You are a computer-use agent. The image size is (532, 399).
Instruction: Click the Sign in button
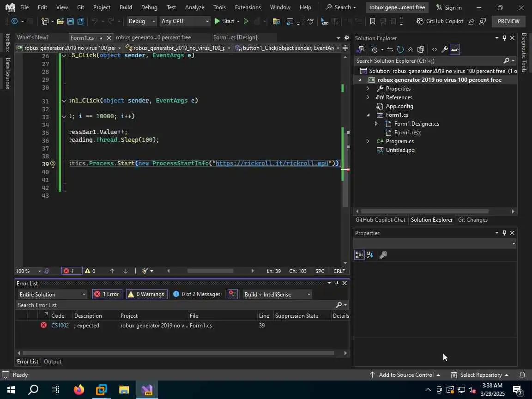[449, 7]
